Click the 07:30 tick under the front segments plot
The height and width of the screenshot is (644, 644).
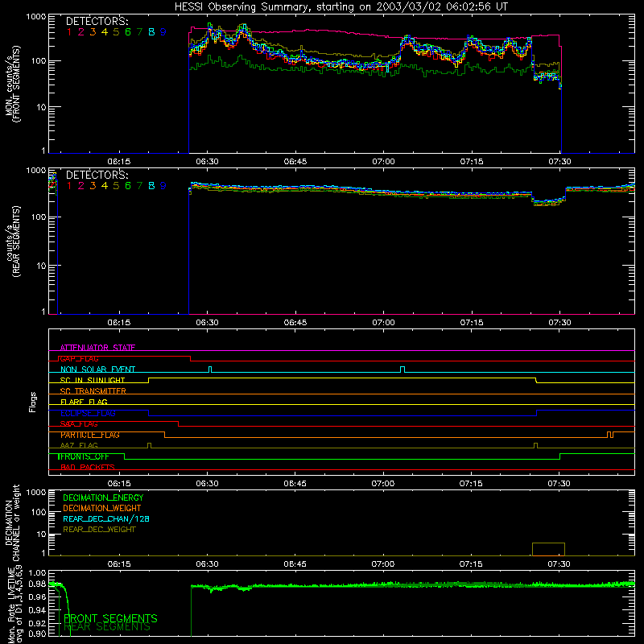[559, 162]
